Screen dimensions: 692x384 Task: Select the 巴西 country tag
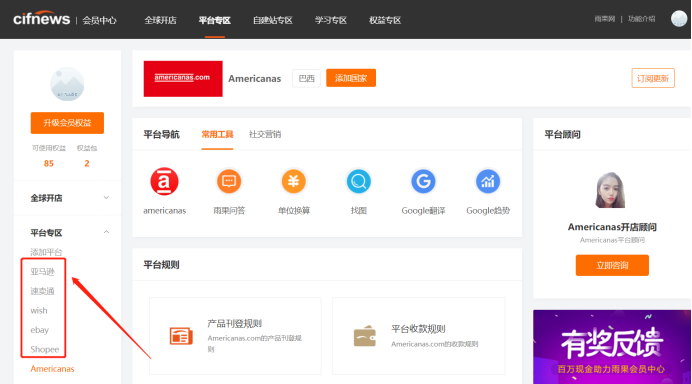[306, 79]
